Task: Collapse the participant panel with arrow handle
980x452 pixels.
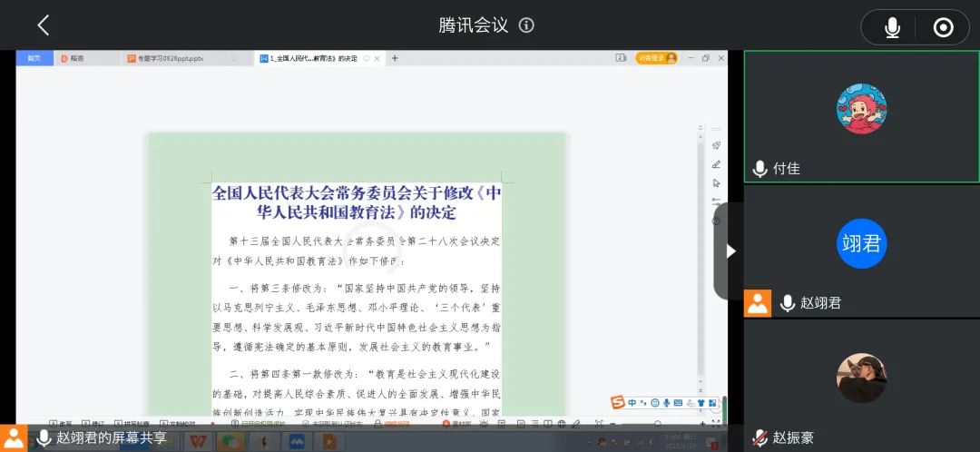Action: point(730,251)
